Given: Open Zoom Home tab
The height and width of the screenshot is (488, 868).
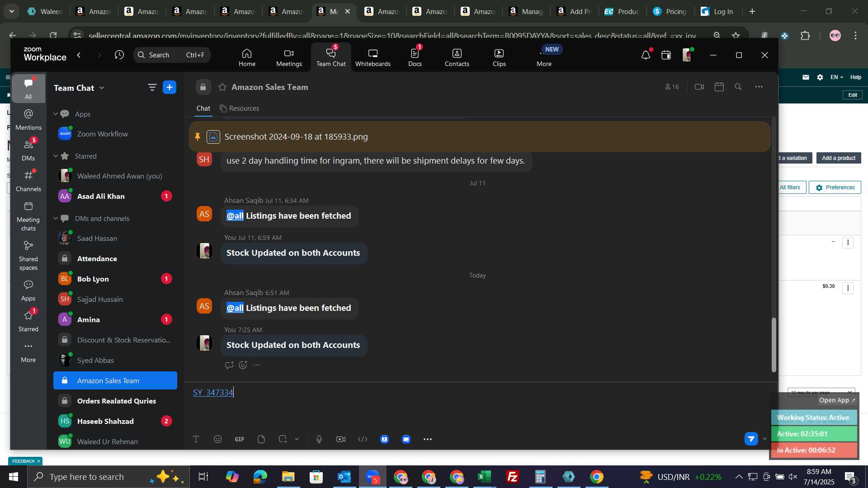Looking at the screenshot, I should pyautogui.click(x=247, y=57).
